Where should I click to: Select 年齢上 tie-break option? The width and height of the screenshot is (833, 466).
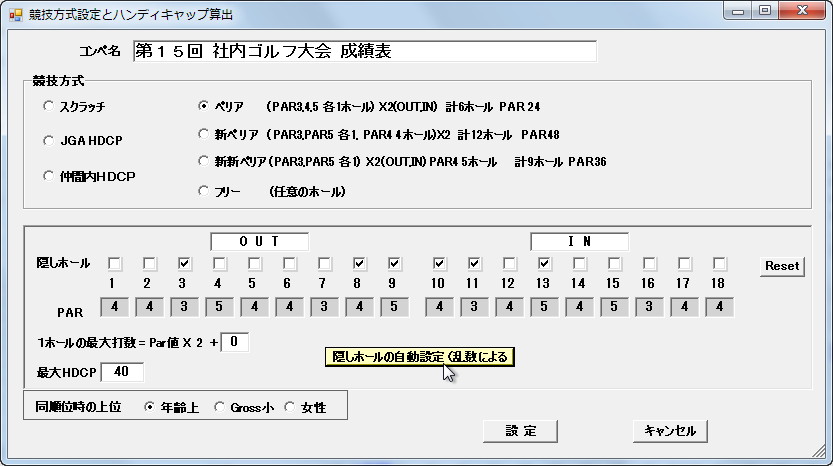[149, 407]
